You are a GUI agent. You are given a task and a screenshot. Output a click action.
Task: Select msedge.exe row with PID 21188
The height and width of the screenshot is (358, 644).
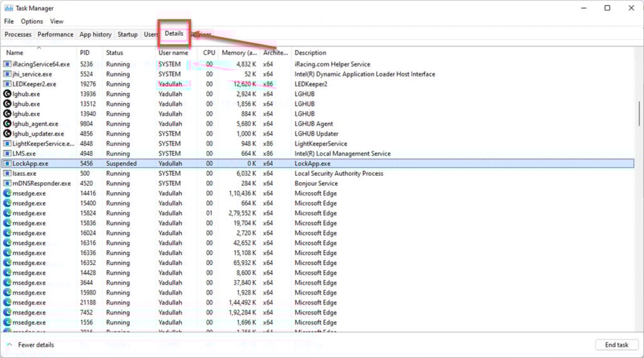[x=318, y=303]
